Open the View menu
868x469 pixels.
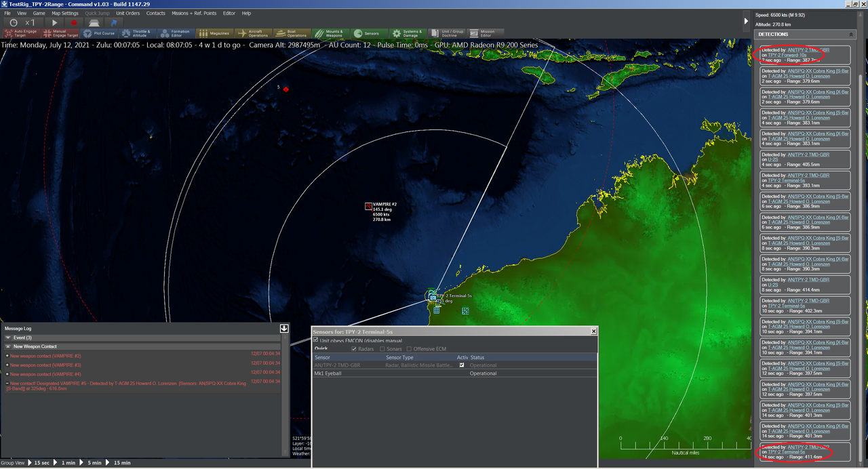coord(22,13)
